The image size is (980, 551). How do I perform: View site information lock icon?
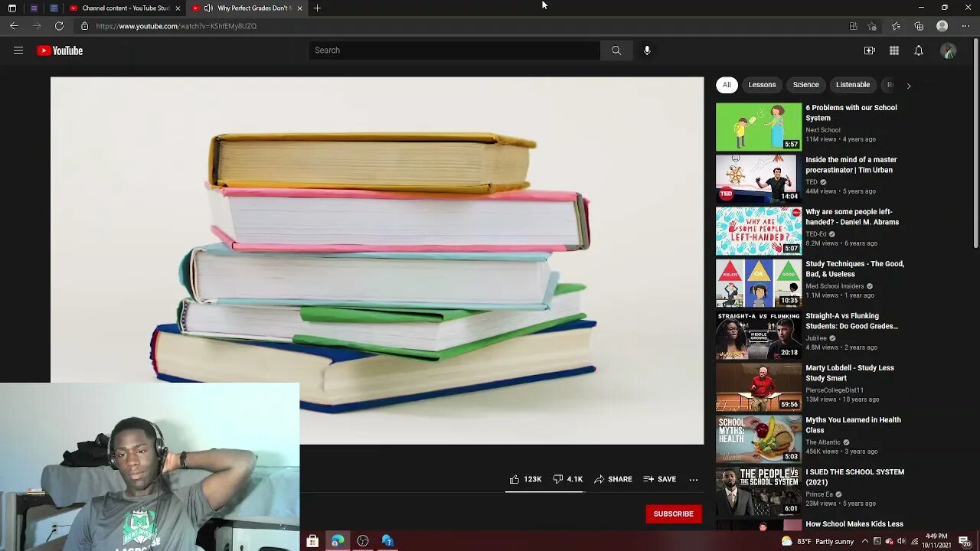point(85,26)
